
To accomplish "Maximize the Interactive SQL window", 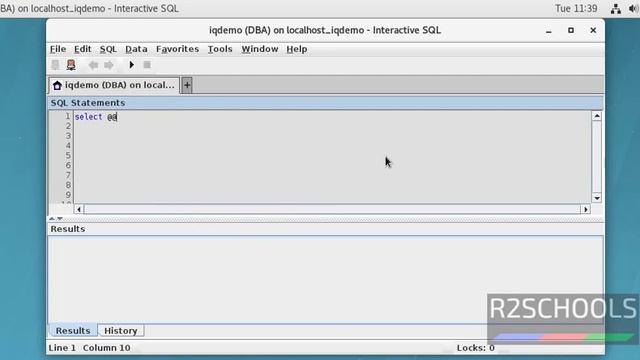I will [x=571, y=30].
